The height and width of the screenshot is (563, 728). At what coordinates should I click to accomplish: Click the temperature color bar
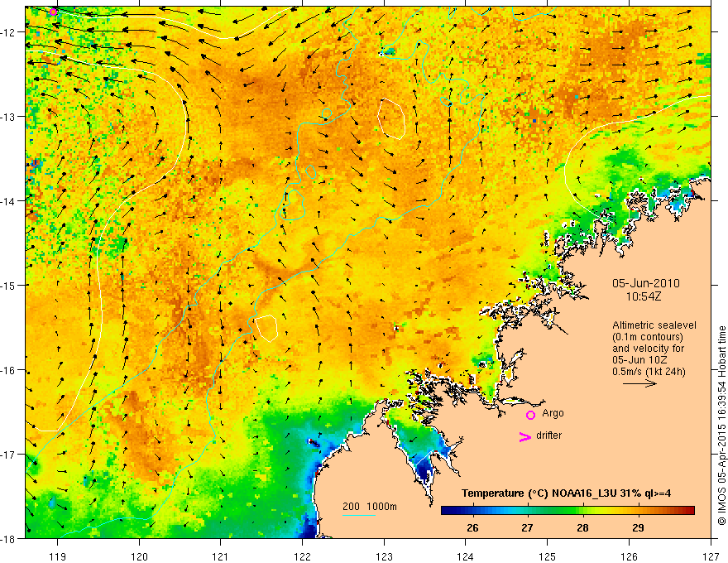(x=568, y=510)
